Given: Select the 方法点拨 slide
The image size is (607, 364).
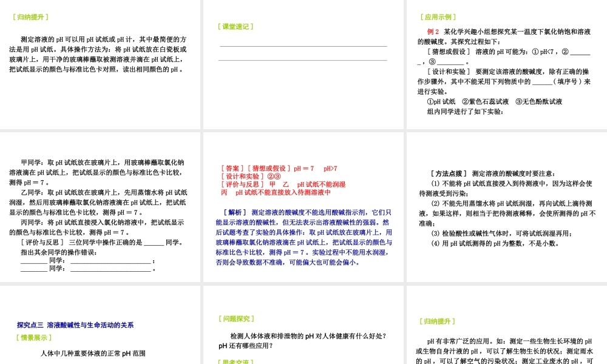Looking at the screenshot, I should pos(507,207).
